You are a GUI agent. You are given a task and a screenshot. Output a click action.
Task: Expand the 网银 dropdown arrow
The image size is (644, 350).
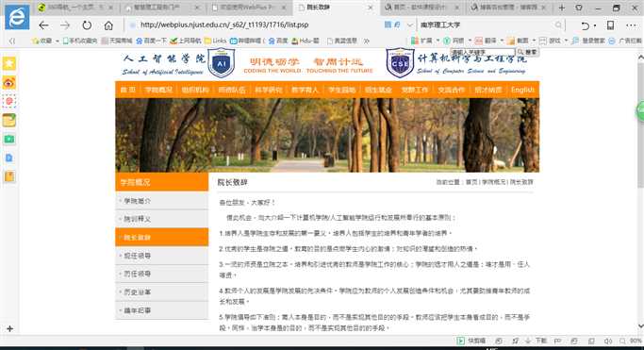[470, 41]
